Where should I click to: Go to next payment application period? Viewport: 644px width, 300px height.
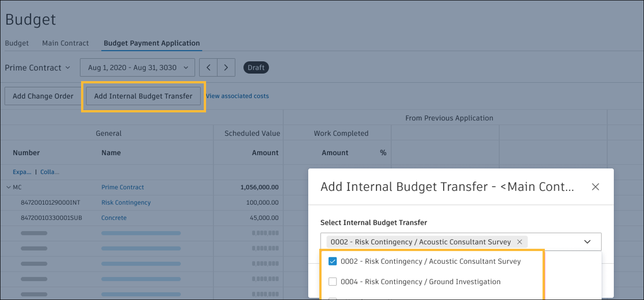(x=226, y=68)
